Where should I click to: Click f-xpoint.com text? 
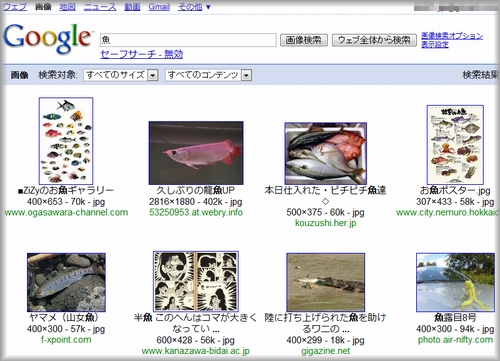click(x=66, y=340)
